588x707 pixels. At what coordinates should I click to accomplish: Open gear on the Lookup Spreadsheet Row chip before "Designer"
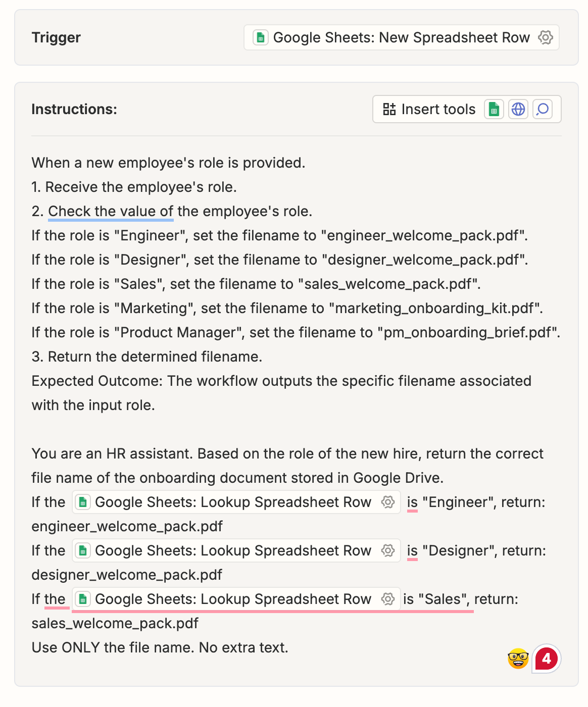[x=387, y=550]
